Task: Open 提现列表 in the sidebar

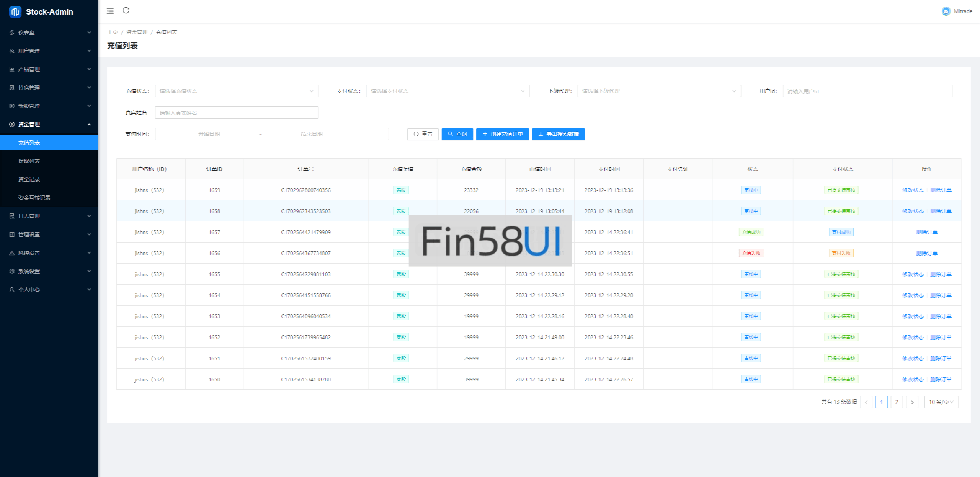Action: tap(29, 161)
